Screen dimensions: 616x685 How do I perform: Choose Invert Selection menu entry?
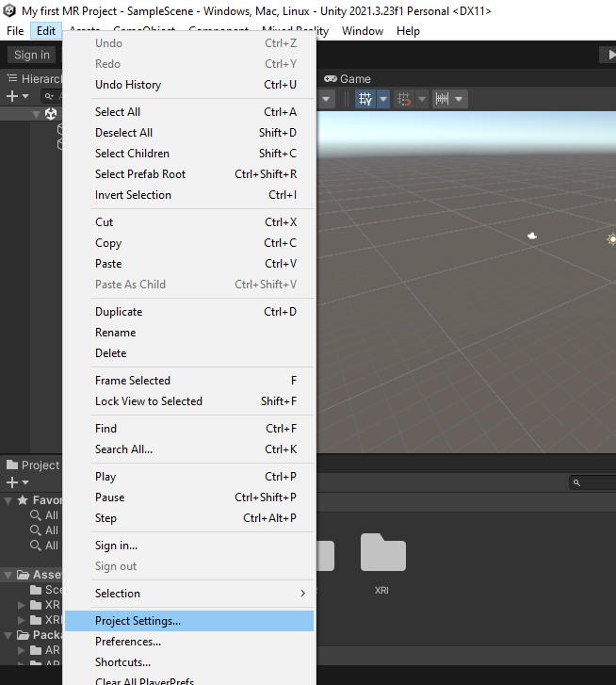[x=189, y=195]
